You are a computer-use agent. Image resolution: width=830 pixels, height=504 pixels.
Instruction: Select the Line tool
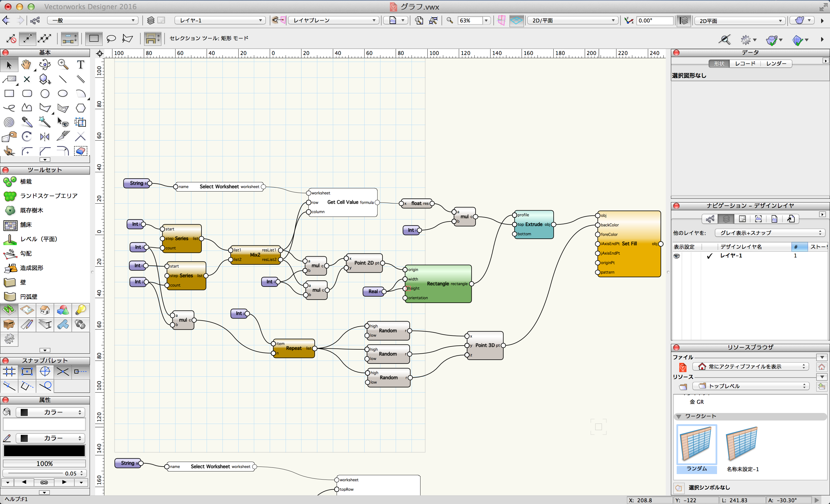point(63,79)
